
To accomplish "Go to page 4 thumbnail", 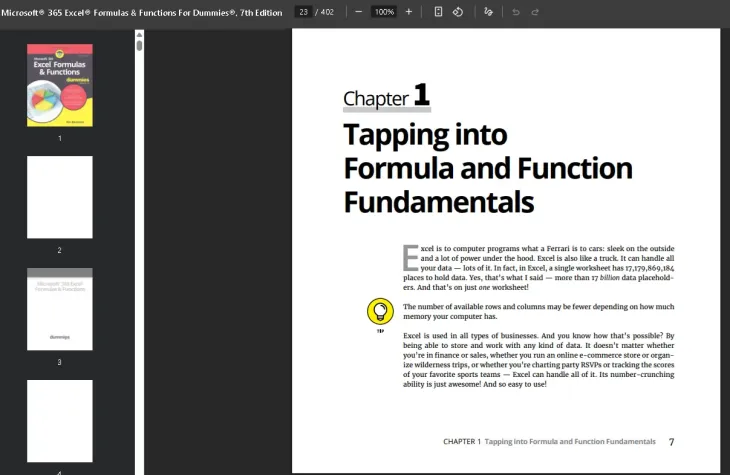I will (60, 420).
